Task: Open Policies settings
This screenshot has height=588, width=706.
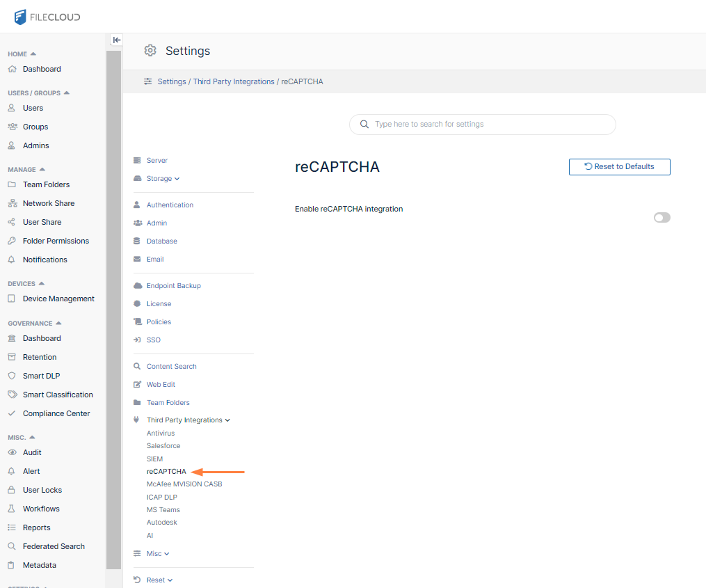Action: pos(159,321)
